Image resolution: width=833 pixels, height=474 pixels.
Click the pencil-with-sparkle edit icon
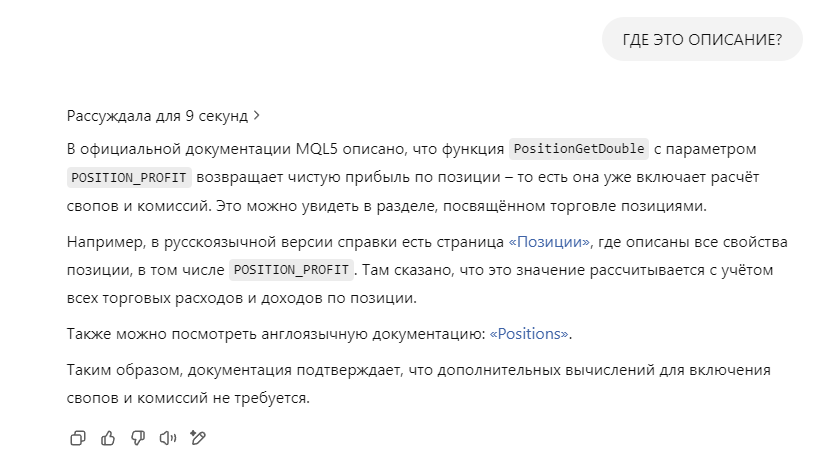click(198, 438)
